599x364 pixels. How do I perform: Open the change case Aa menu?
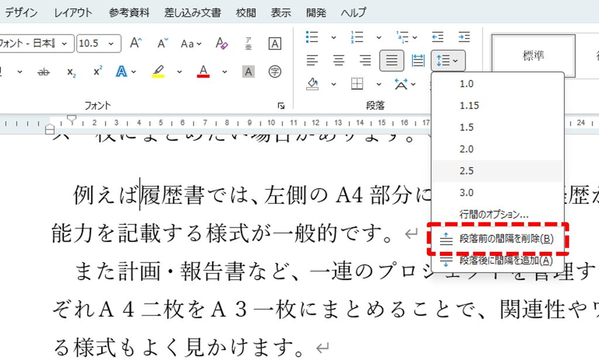(191, 43)
